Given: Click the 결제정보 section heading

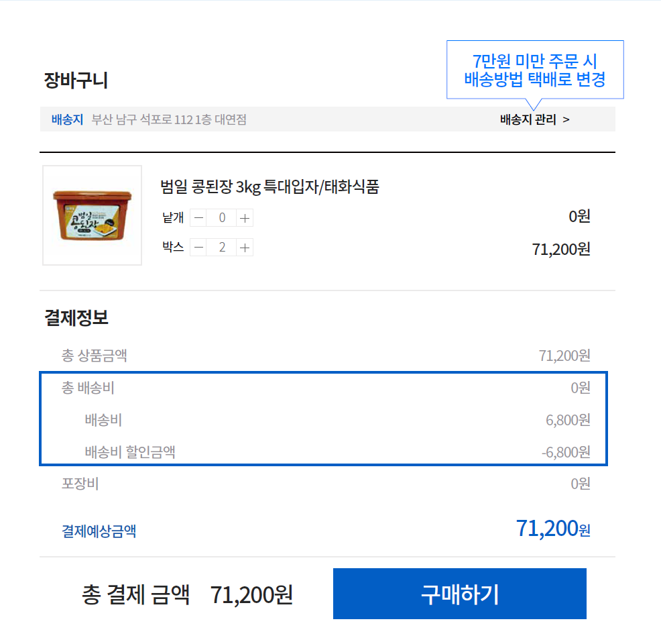Looking at the screenshot, I should point(76,317).
